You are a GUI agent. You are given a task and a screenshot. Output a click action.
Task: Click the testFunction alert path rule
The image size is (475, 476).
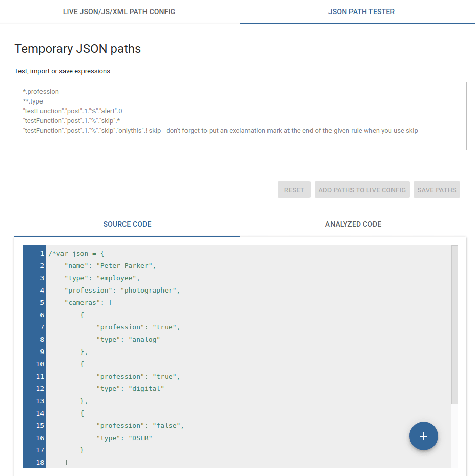click(72, 111)
